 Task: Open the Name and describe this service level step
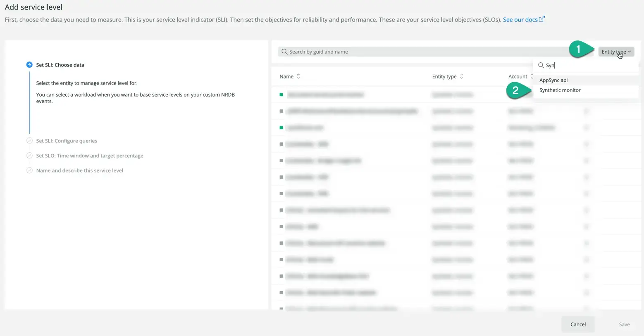[x=79, y=170]
